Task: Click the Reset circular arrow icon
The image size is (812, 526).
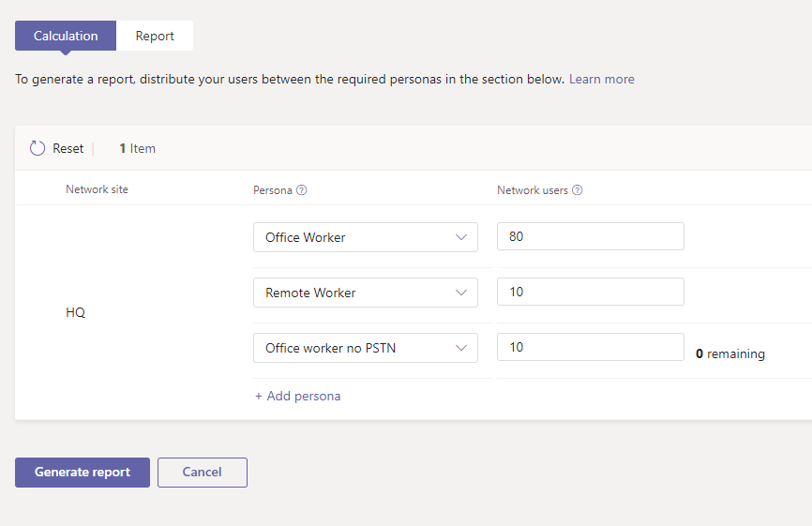Action: point(38,148)
